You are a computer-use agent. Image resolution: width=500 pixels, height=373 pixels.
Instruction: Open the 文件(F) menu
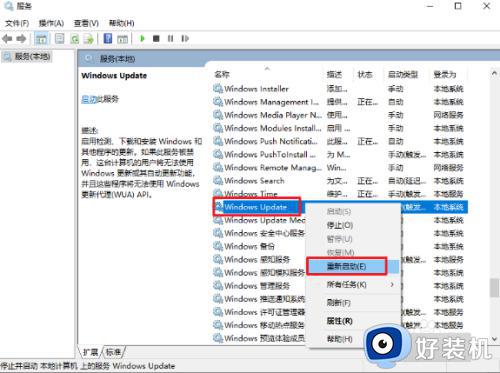[x=17, y=23]
